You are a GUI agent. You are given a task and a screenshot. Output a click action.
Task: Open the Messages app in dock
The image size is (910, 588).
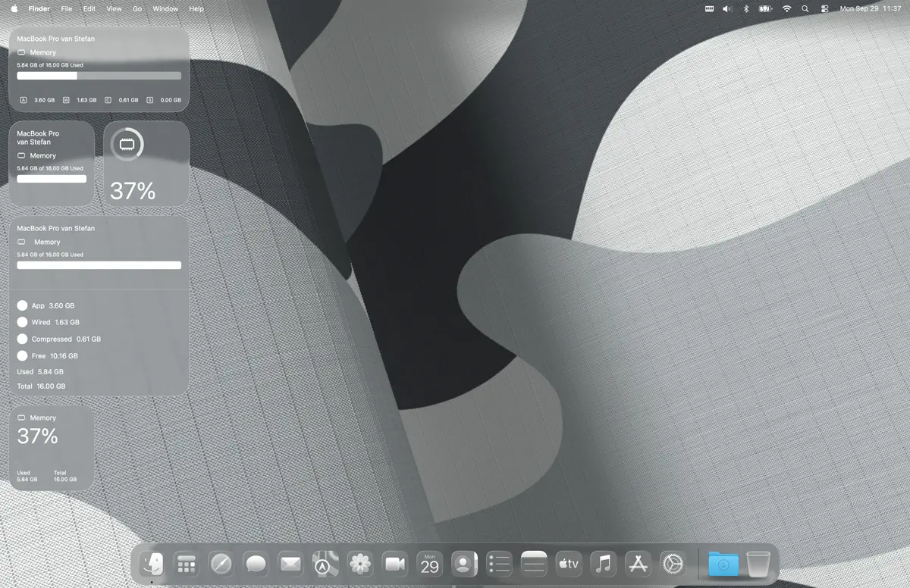click(x=256, y=564)
